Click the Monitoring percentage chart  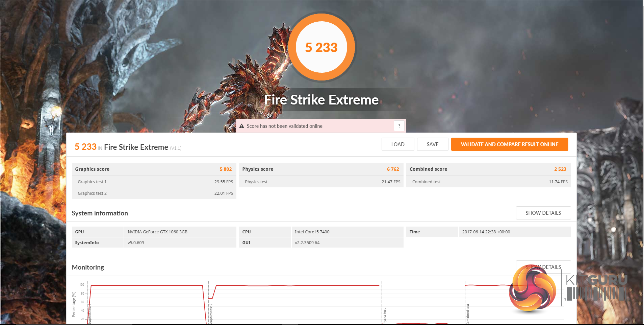(317, 302)
